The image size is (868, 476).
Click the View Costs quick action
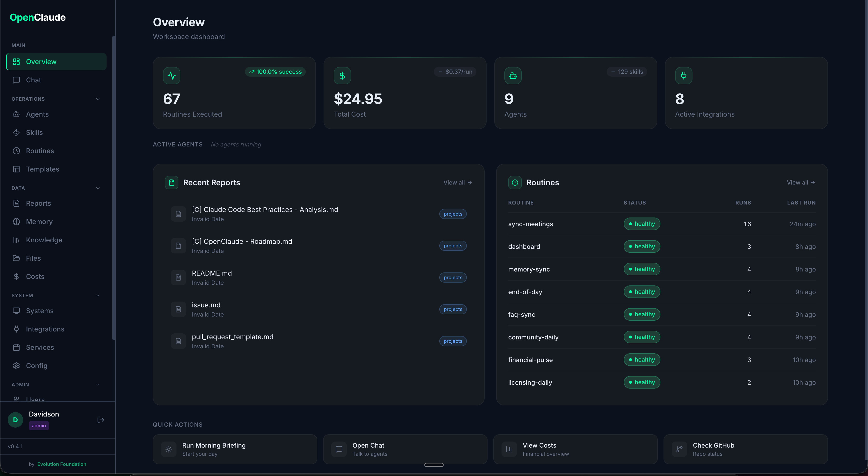pyautogui.click(x=575, y=449)
